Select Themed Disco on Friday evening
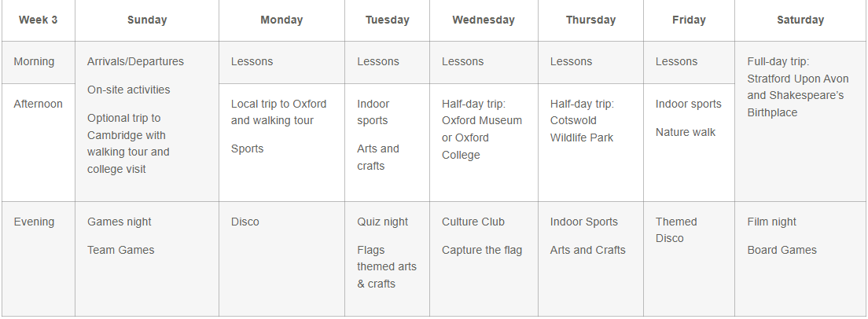 [676, 230]
